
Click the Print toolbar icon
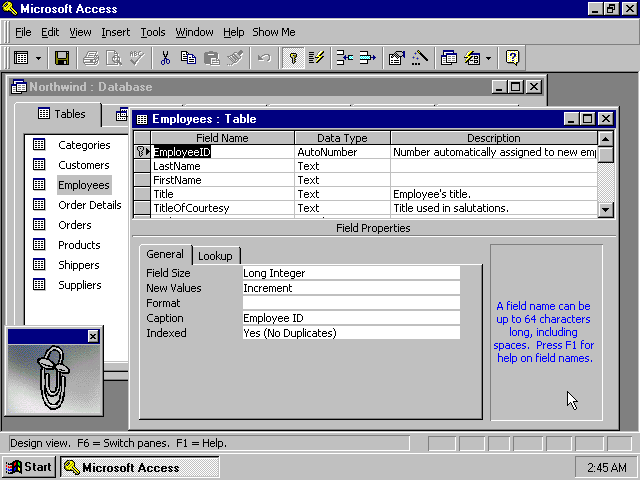coord(91,58)
